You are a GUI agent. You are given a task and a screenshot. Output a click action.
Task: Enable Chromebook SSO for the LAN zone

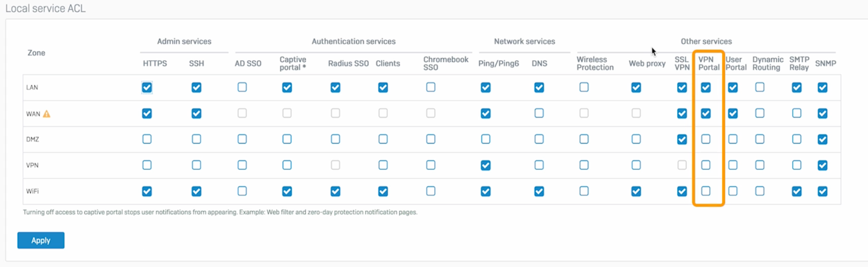[431, 88]
